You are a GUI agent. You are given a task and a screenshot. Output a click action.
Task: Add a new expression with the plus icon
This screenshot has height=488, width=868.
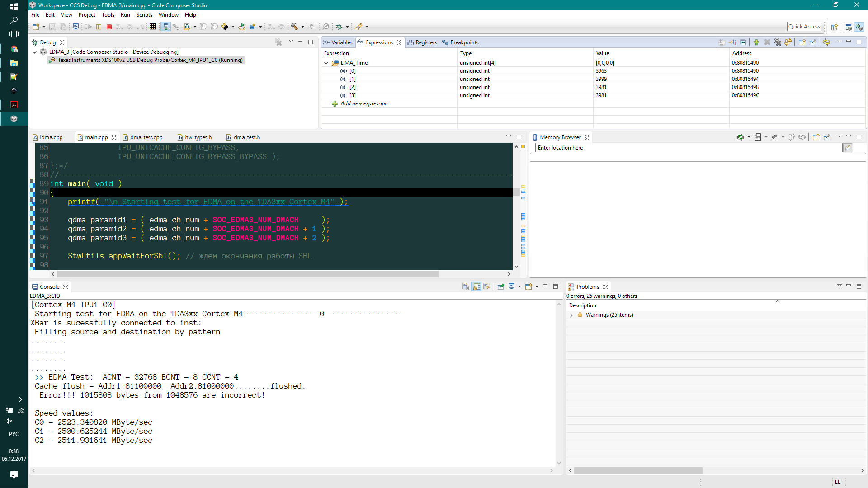(756, 42)
